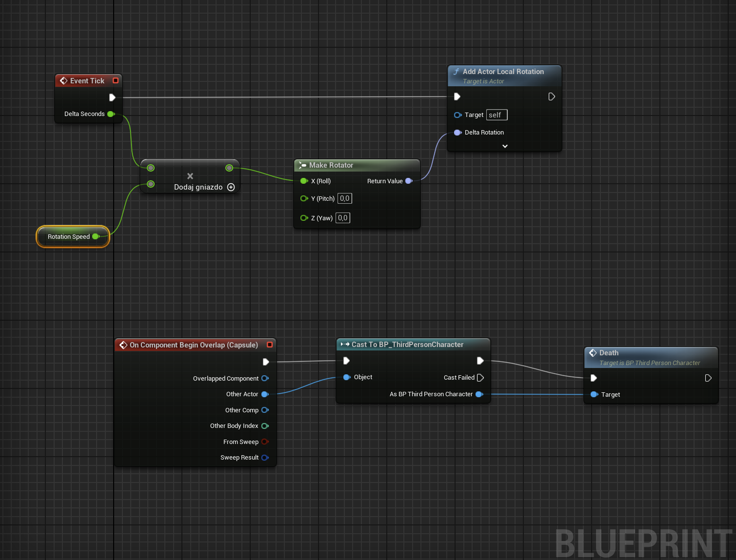Screen dimensions: 736x560
Task: Click the As BP Third Person Character pin
Action: tap(479, 394)
